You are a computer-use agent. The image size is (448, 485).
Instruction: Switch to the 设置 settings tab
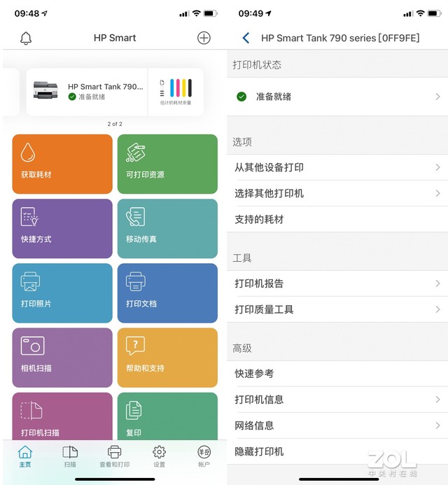[160, 456]
